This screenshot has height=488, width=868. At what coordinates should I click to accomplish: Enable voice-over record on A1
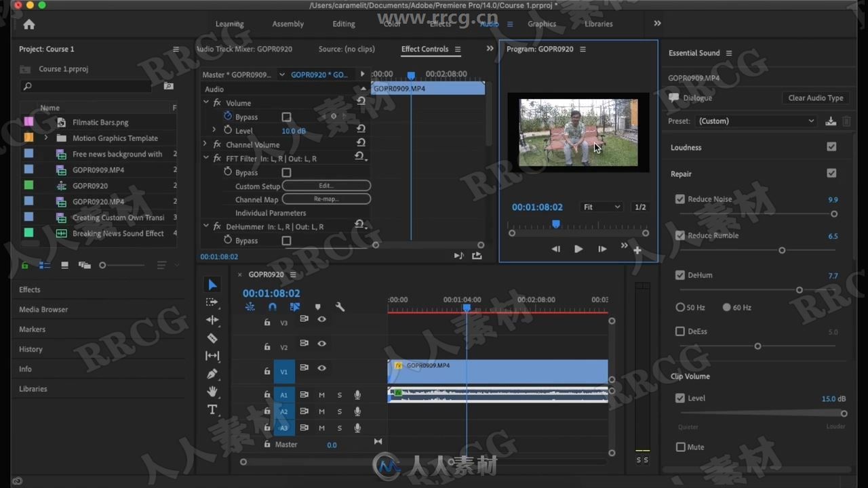tap(357, 394)
